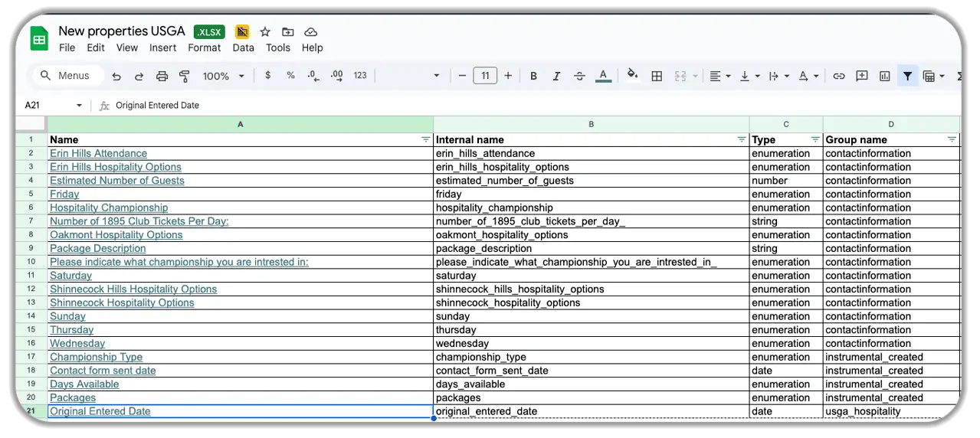Activate the paint format tool
Viewport: 980px width, 438px height.
pos(184,76)
